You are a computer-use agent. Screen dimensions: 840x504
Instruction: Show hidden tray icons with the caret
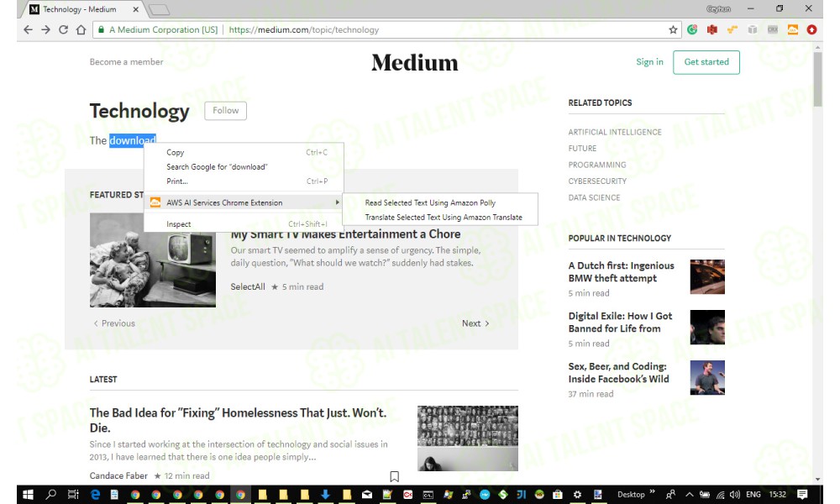coord(690,495)
